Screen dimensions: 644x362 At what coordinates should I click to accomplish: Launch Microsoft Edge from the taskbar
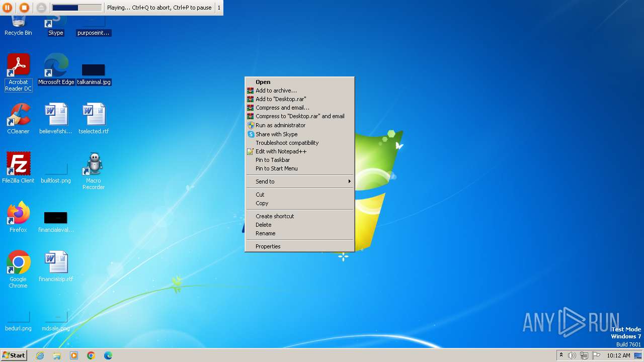[108, 355]
